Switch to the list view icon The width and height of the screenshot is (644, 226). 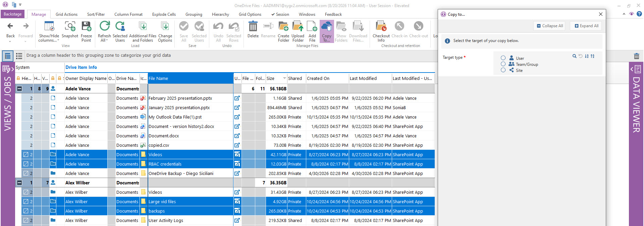(19, 56)
